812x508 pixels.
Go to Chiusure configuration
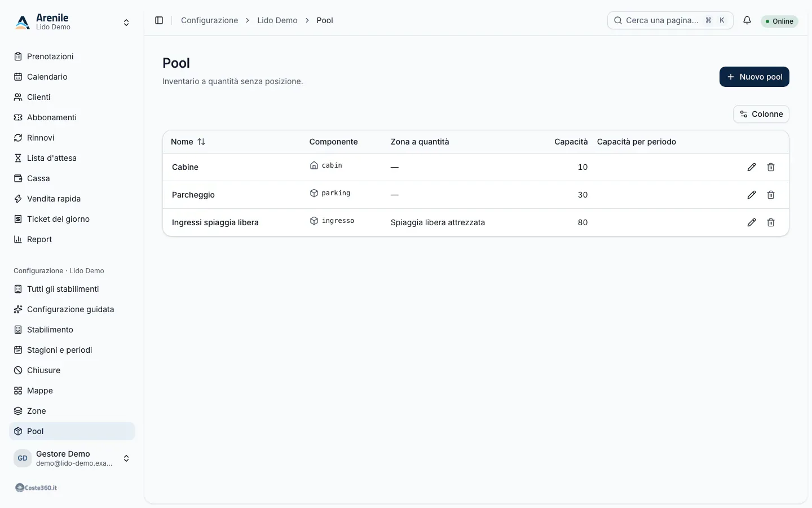pos(72,370)
